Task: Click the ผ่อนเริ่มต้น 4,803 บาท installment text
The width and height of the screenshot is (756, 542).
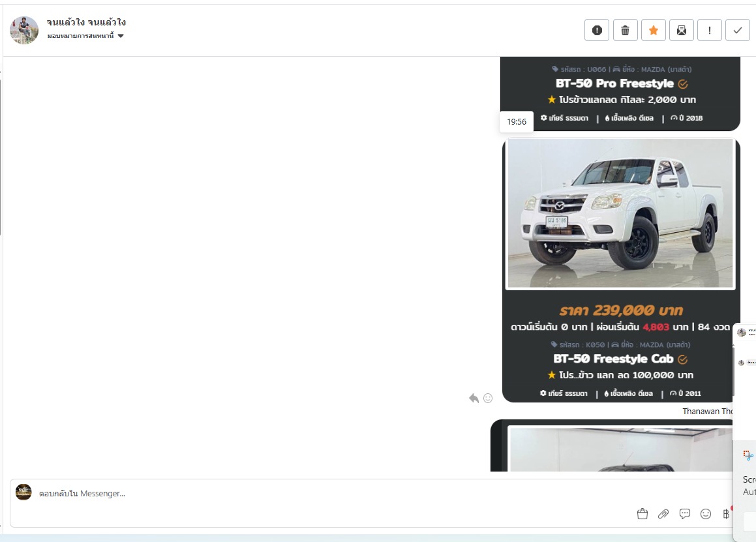Action: (x=643, y=327)
